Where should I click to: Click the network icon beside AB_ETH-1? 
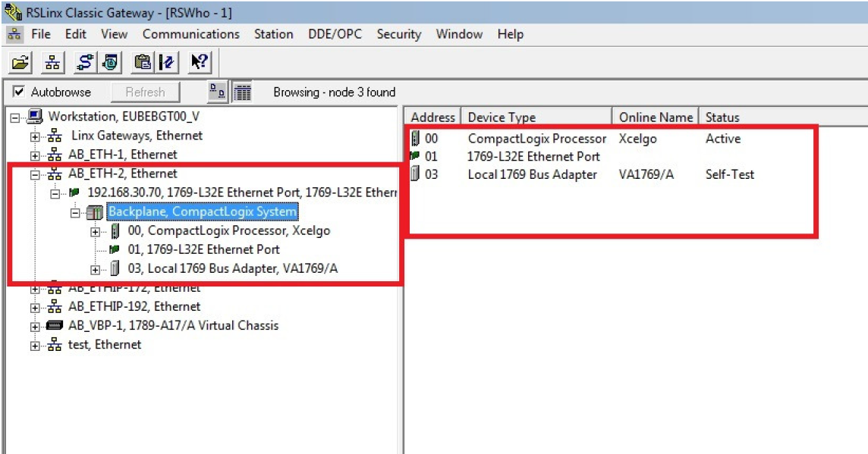click(55, 155)
